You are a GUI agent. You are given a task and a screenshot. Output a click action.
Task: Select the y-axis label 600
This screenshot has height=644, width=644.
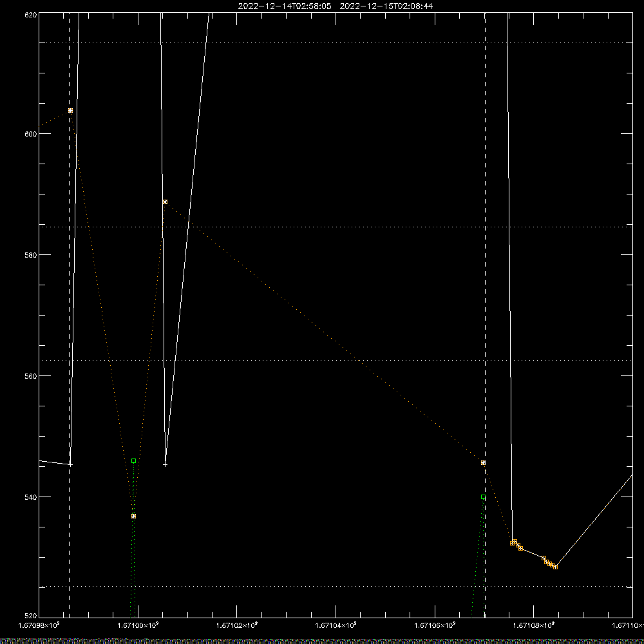pyautogui.click(x=31, y=135)
